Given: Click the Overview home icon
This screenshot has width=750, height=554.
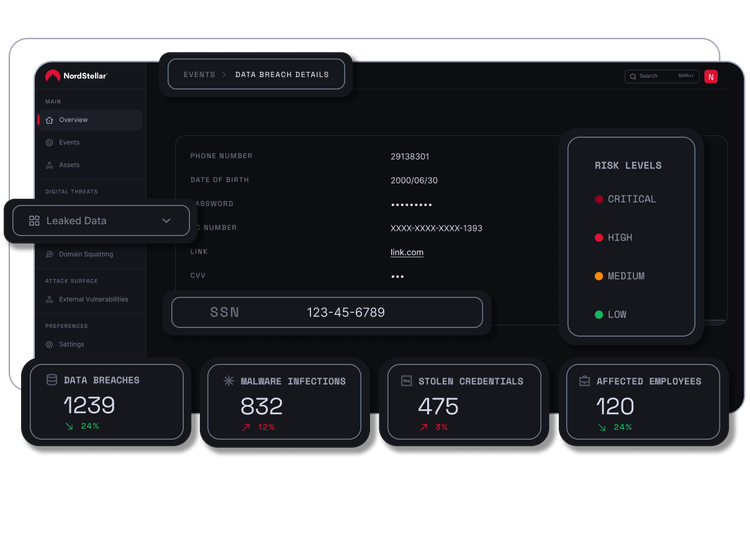Looking at the screenshot, I should pyautogui.click(x=50, y=120).
